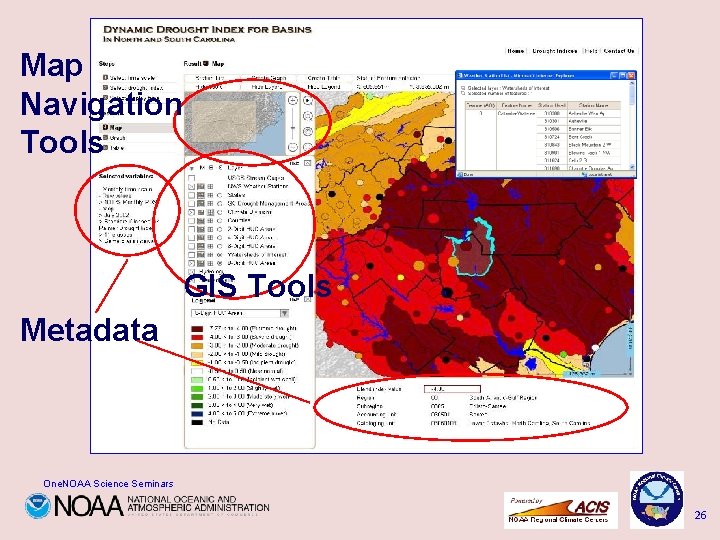Collapse the Layers panel with corner icon
This screenshot has height=540, width=720.
[308, 163]
